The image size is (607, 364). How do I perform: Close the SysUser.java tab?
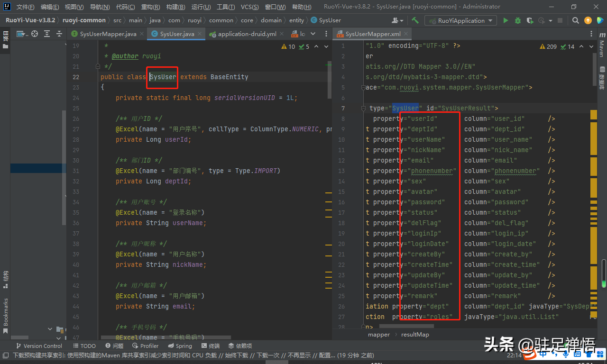point(200,34)
